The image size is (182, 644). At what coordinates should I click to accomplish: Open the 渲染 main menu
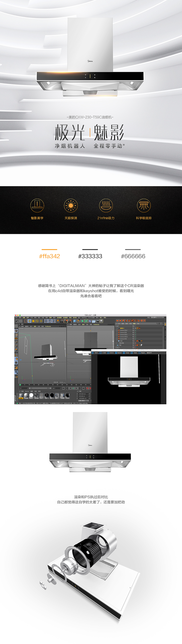pyautogui.click(x=50, y=318)
